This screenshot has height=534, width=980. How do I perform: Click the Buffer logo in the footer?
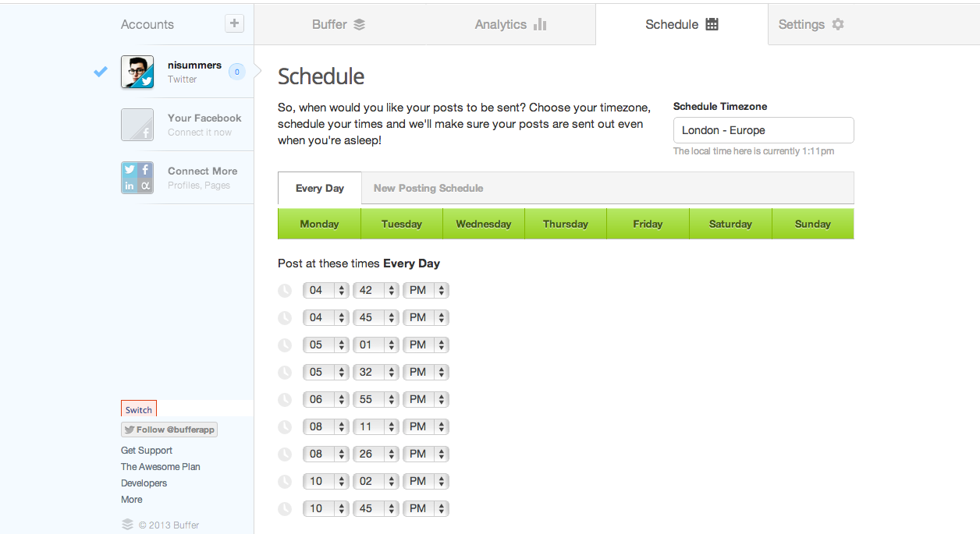[127, 525]
